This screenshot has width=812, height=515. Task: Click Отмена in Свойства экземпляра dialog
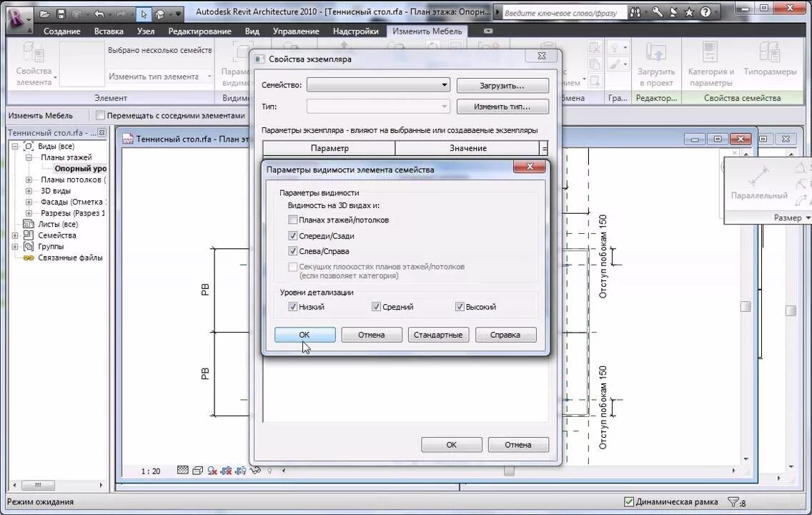click(x=518, y=444)
